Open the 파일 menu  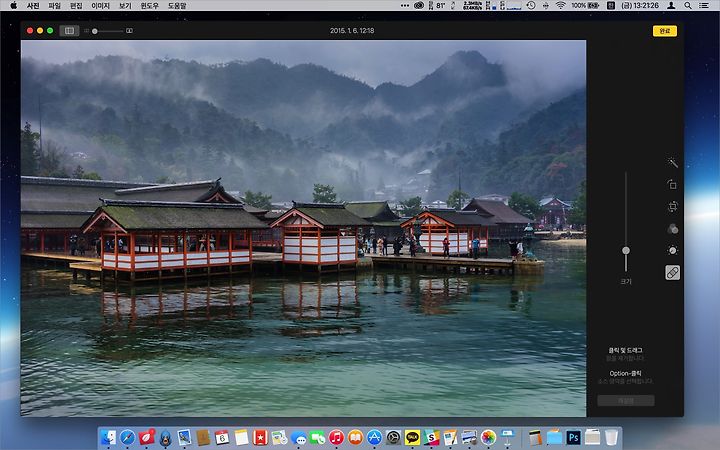54,6
